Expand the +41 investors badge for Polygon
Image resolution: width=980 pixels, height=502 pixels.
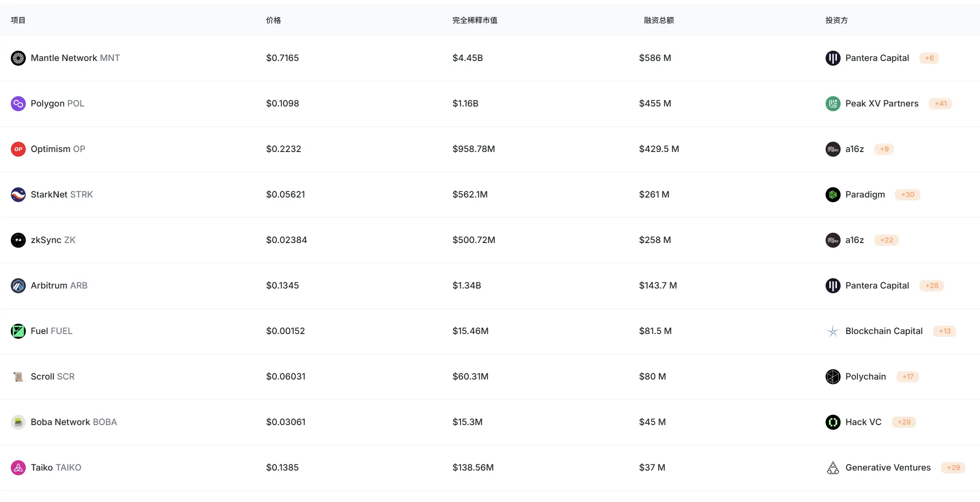point(941,103)
